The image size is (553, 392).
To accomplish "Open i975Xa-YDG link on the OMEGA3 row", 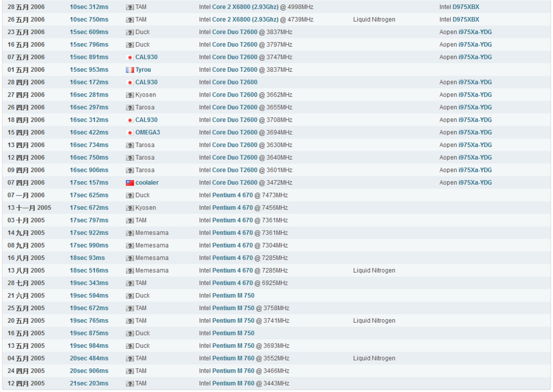I will click(x=475, y=133).
